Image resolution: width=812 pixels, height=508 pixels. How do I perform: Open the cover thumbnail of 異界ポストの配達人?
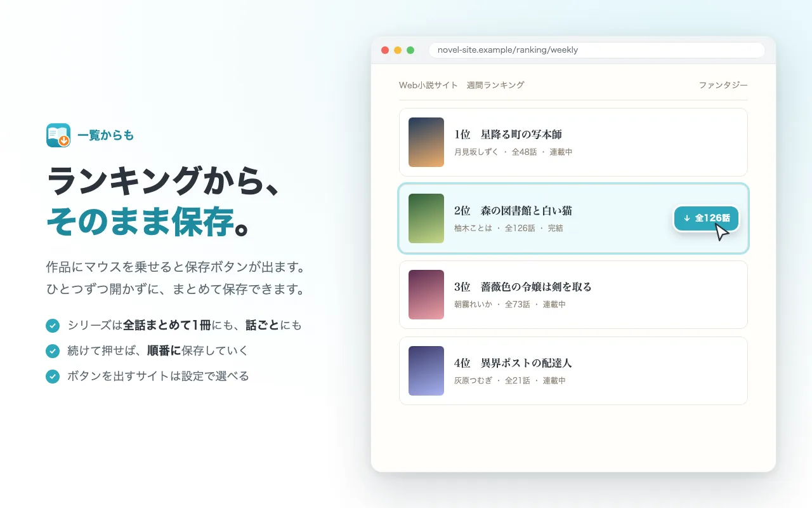pyautogui.click(x=426, y=371)
